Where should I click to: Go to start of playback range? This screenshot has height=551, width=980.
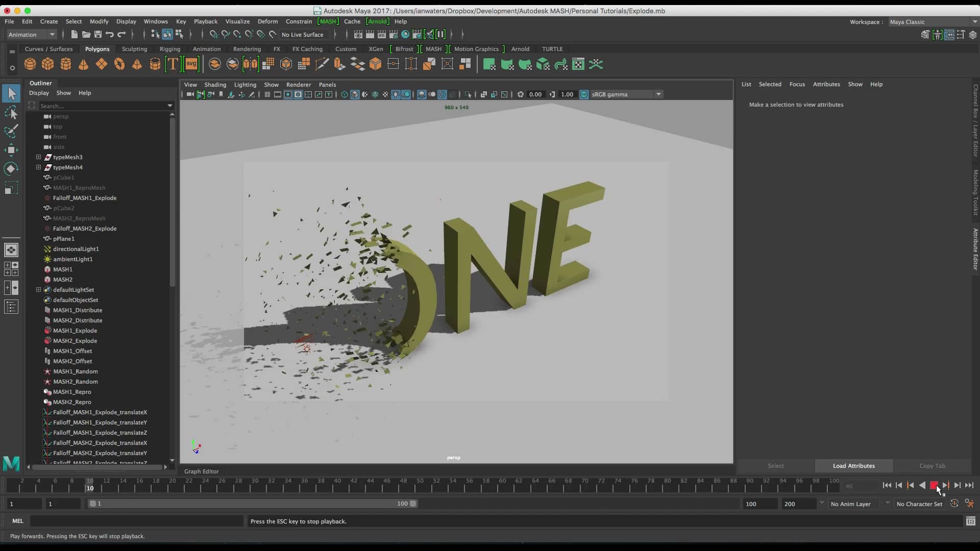tap(887, 485)
